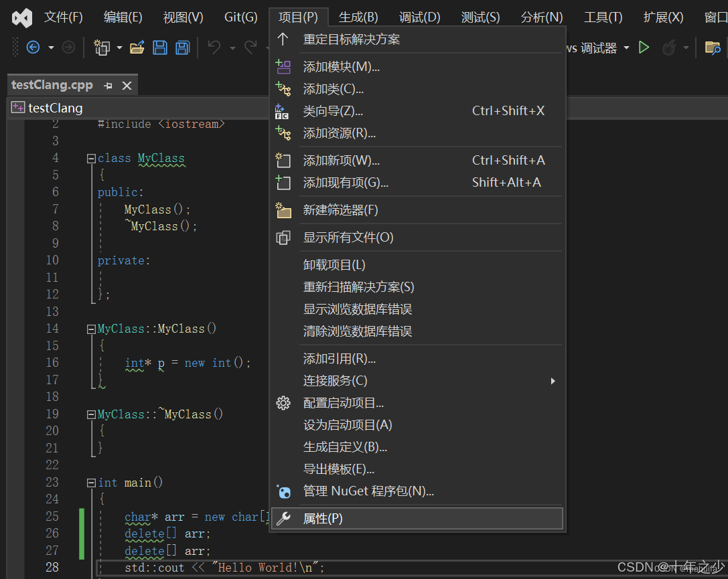Start debugging with the green run arrow

click(x=644, y=48)
